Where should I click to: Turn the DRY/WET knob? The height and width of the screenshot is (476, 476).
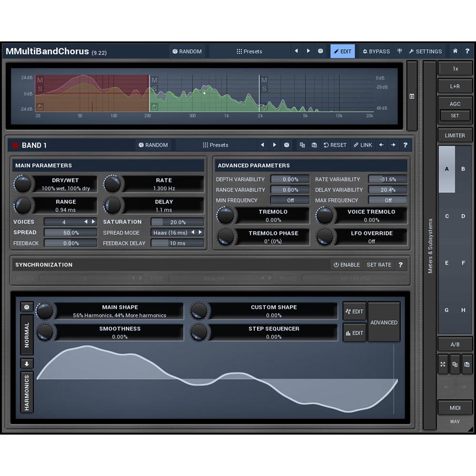pyautogui.click(x=23, y=184)
